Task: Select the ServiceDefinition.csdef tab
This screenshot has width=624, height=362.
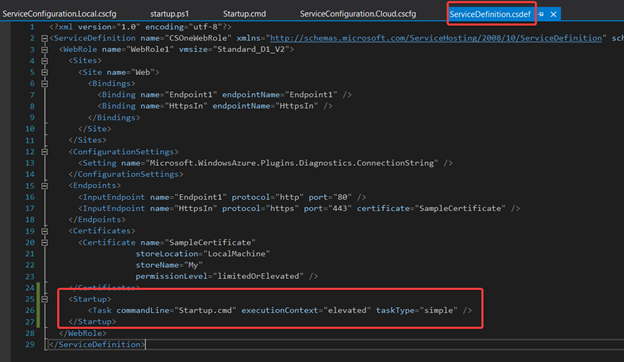Action: click(x=490, y=14)
